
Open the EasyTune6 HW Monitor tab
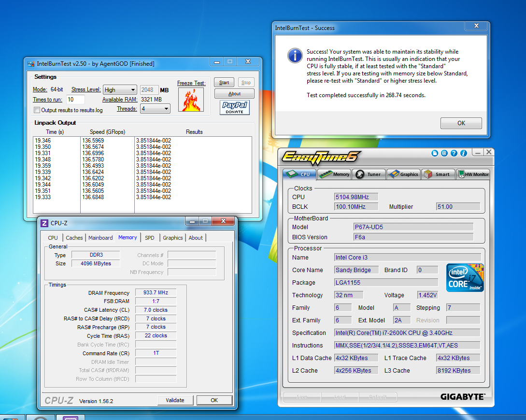473,174
